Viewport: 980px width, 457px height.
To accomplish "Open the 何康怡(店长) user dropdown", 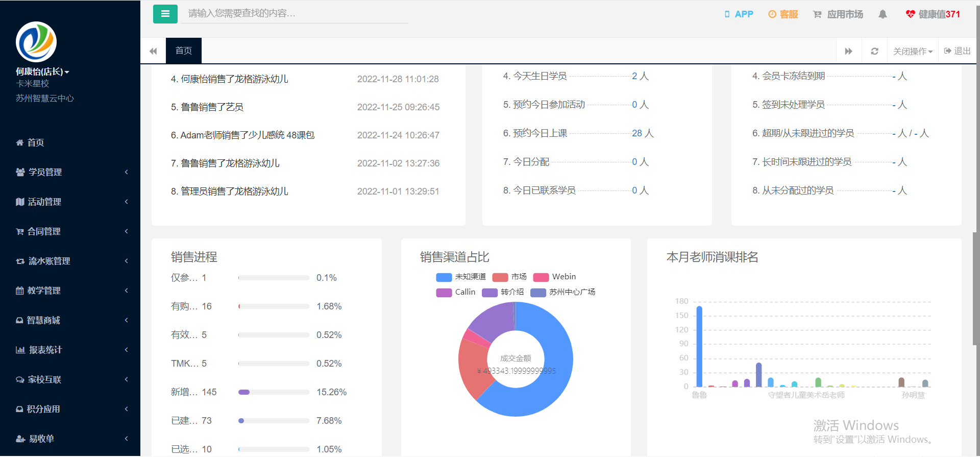I will [42, 72].
